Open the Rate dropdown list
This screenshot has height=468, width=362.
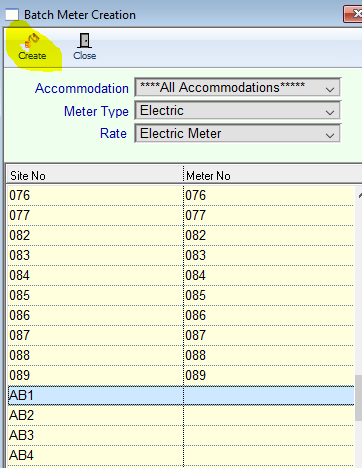click(x=237, y=133)
